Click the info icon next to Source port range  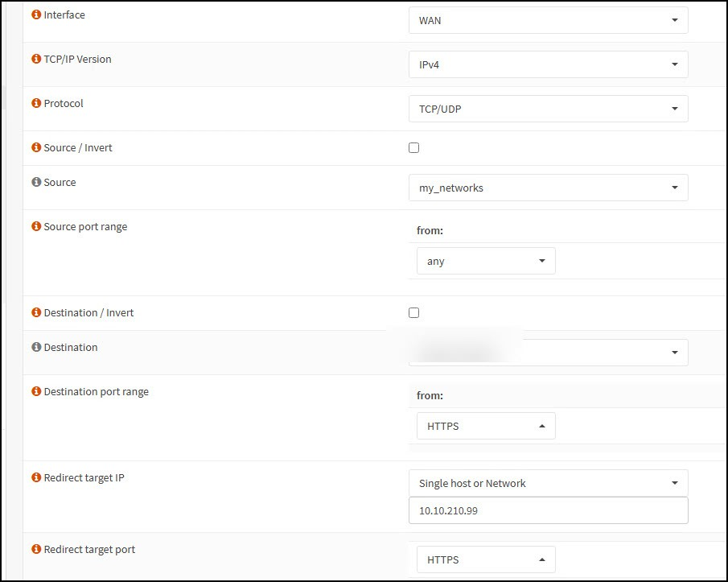pyautogui.click(x=36, y=227)
